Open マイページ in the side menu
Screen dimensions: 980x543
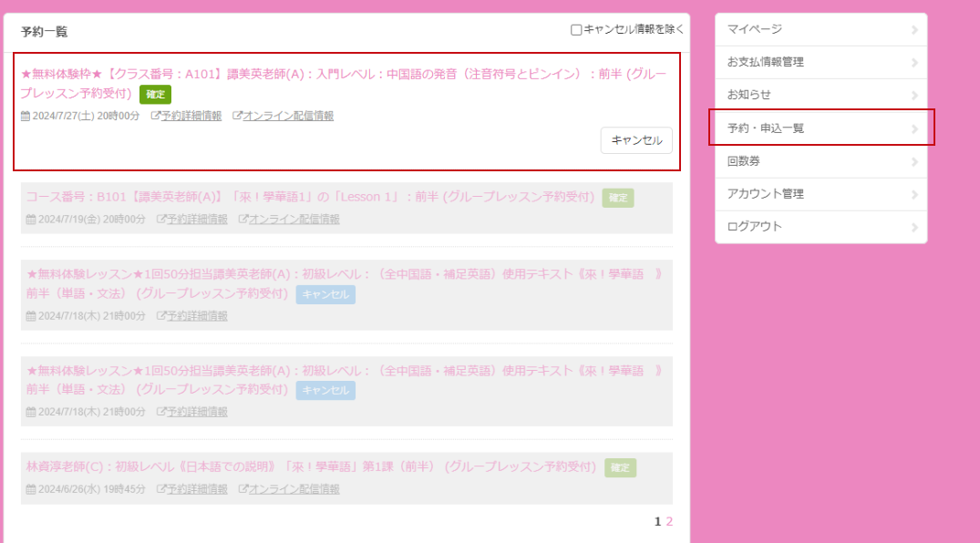(755, 29)
